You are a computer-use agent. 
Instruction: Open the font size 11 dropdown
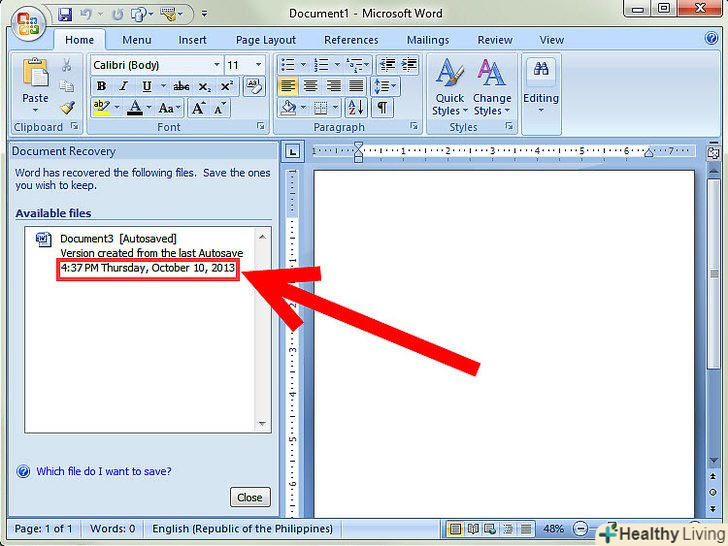[259, 65]
